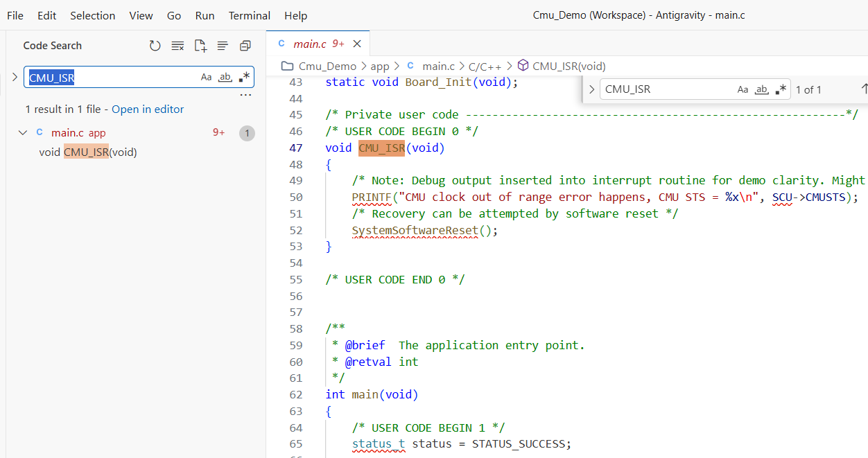Collapse all search results

pos(245,46)
